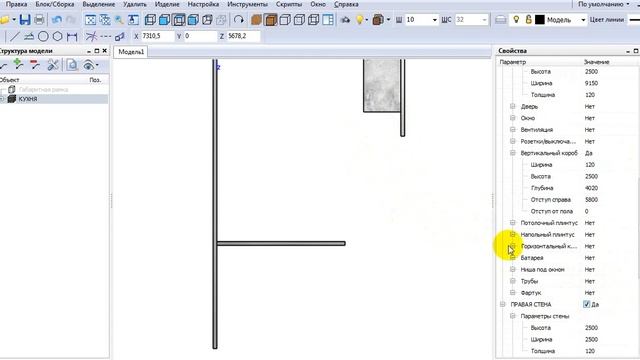Print using the printer toolbar icon
This screenshot has width=640, height=360.
(39, 20)
